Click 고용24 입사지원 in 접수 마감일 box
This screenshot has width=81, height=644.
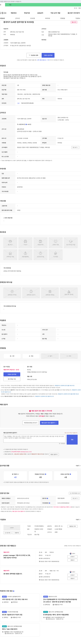(x=12, y=374)
